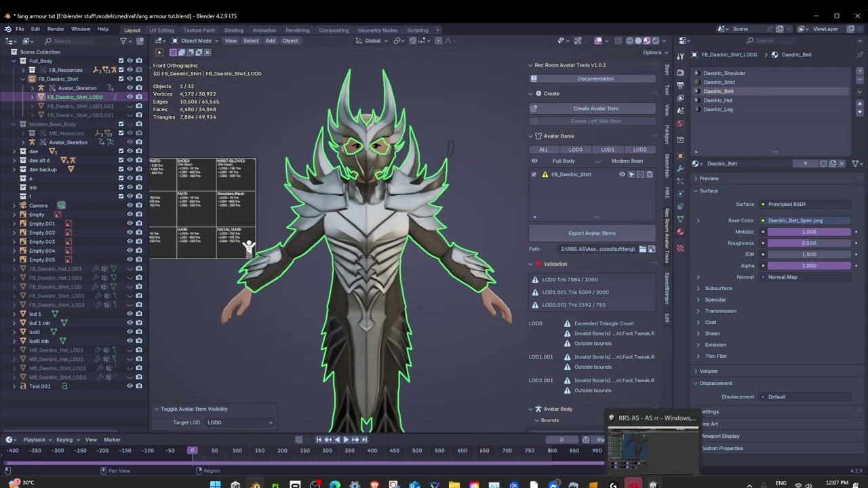Open the Material properties tab icon
Viewport: 868px width, 488px height.
click(x=680, y=232)
